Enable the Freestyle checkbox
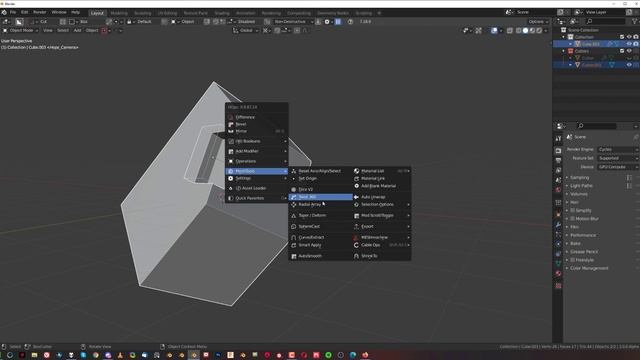This screenshot has height=360, width=640. tap(572, 260)
